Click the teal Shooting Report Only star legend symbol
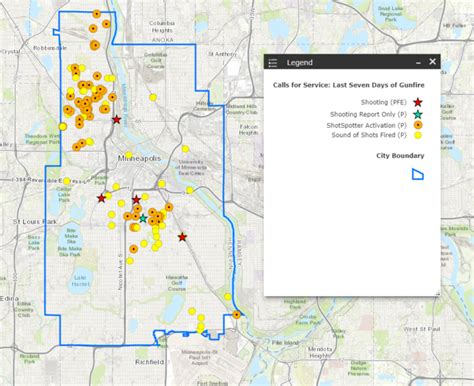 tap(418, 114)
